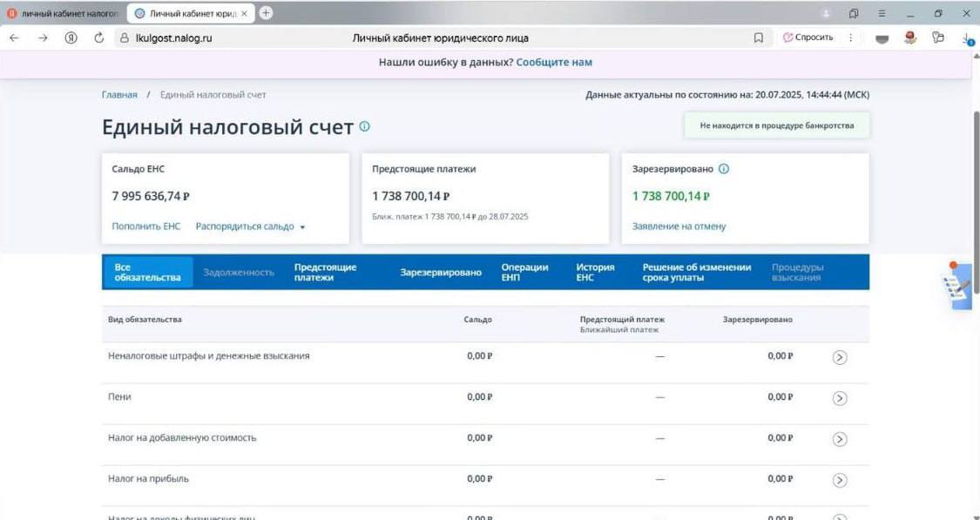Viewport: 980px width, 520px height.
Task: Click the bookmark icon in address bar
Action: coord(758,38)
